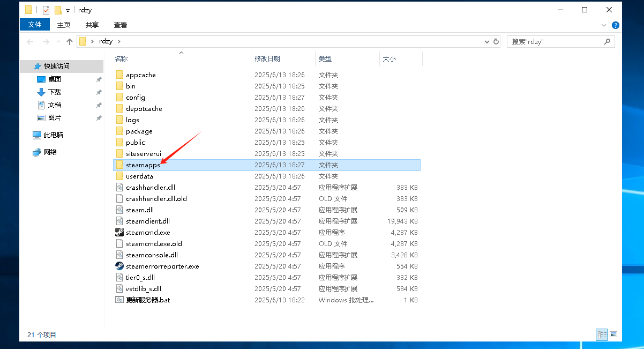
Task: Click the chevron after rdzy in address bar
Action: (119, 41)
